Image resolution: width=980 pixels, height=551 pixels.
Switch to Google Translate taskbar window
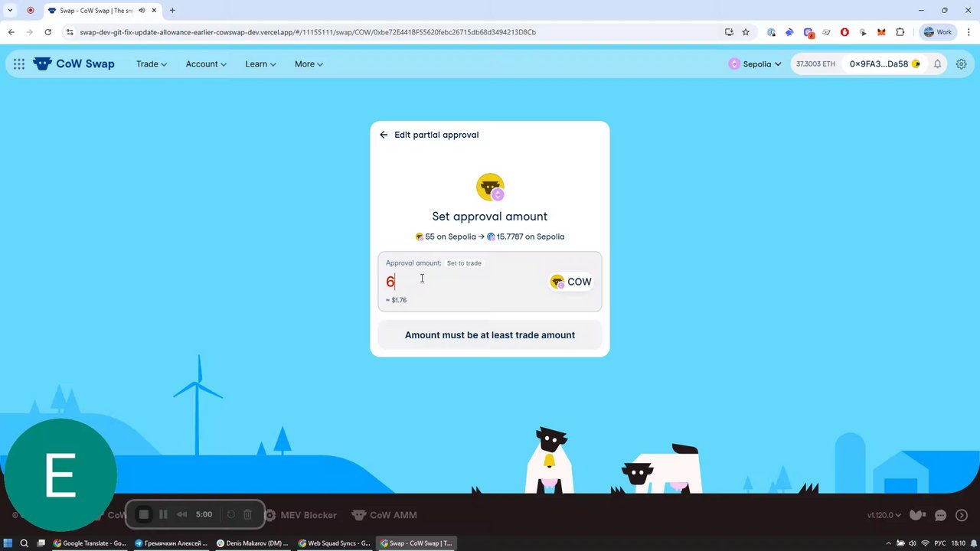pos(90,543)
